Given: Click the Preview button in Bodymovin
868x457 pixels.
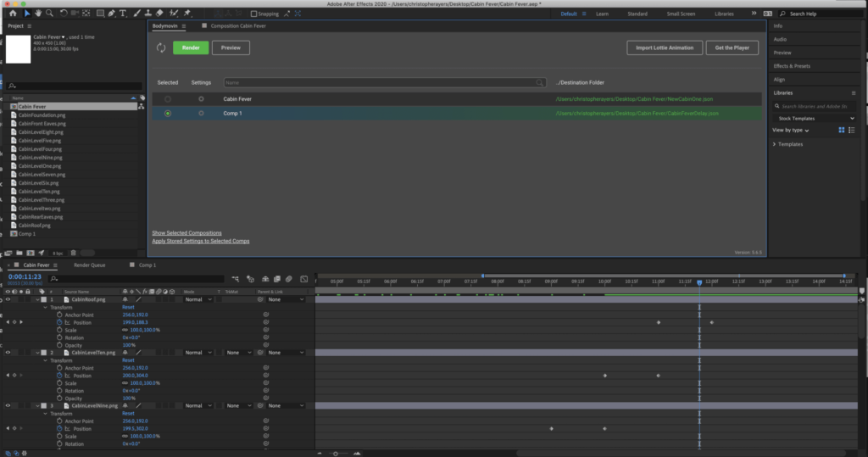Looking at the screenshot, I should [x=231, y=47].
